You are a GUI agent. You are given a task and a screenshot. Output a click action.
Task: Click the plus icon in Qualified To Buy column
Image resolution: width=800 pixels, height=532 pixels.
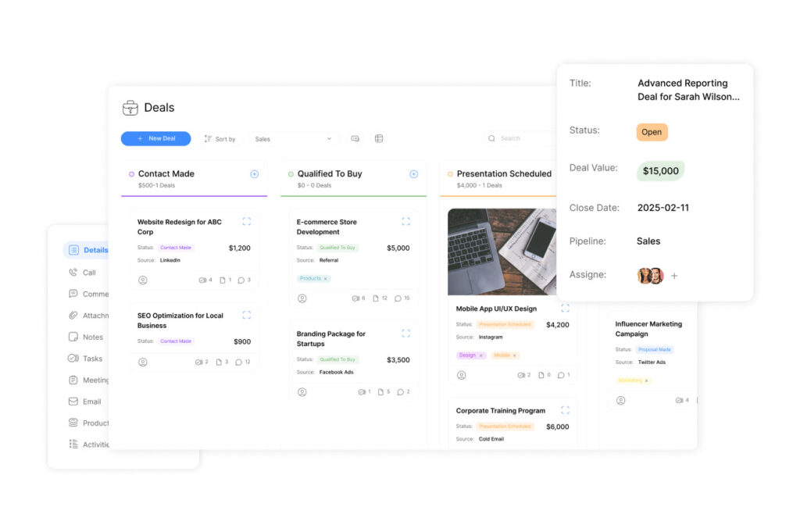[413, 174]
